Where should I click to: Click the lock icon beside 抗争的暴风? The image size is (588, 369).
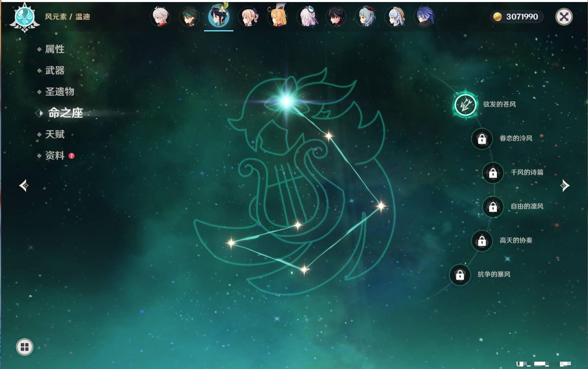pyautogui.click(x=460, y=275)
